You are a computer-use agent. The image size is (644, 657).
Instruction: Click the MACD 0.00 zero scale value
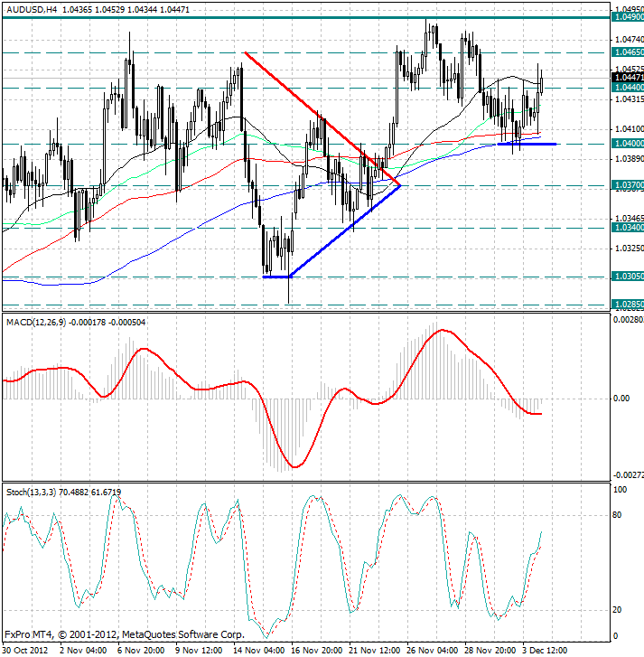click(621, 398)
